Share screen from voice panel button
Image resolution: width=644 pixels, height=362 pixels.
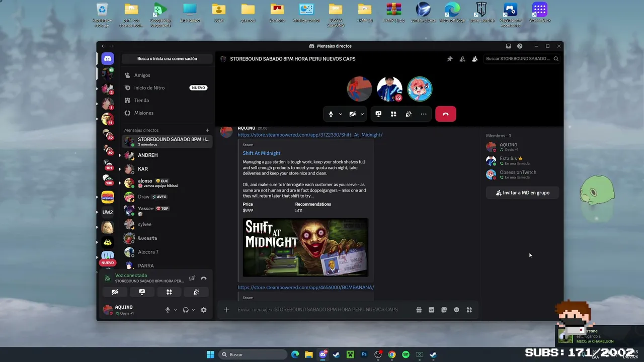pyautogui.click(x=142, y=292)
